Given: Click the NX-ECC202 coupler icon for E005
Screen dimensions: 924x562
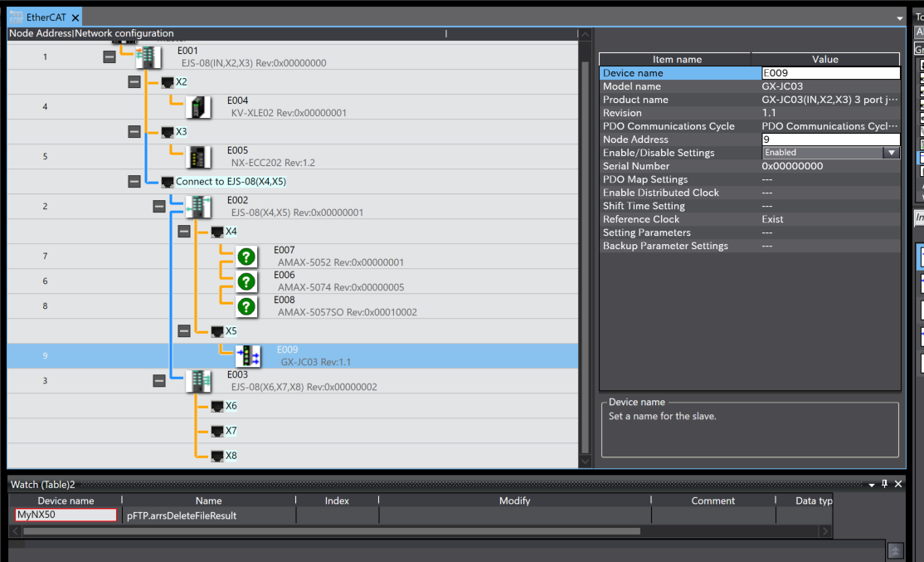Looking at the screenshot, I should 198,157.
